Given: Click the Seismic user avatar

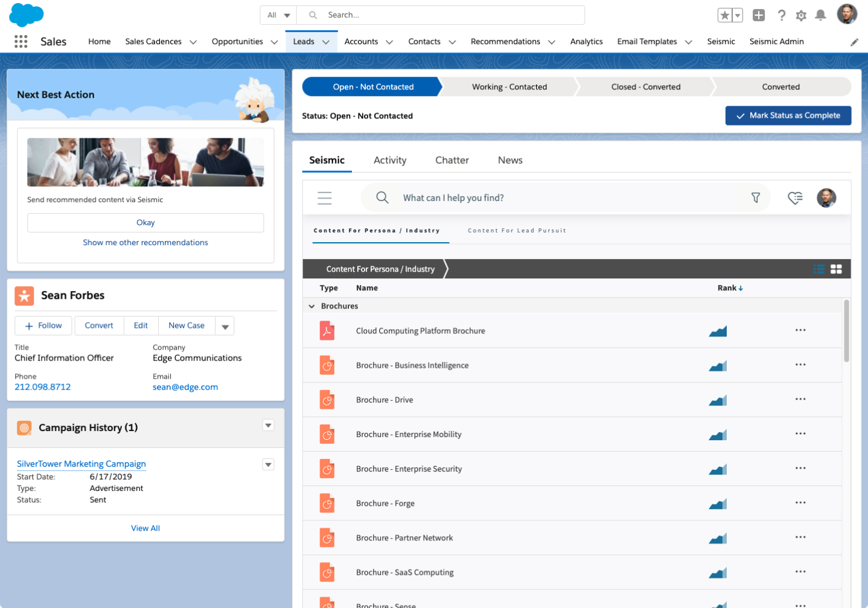Looking at the screenshot, I should 826,197.
